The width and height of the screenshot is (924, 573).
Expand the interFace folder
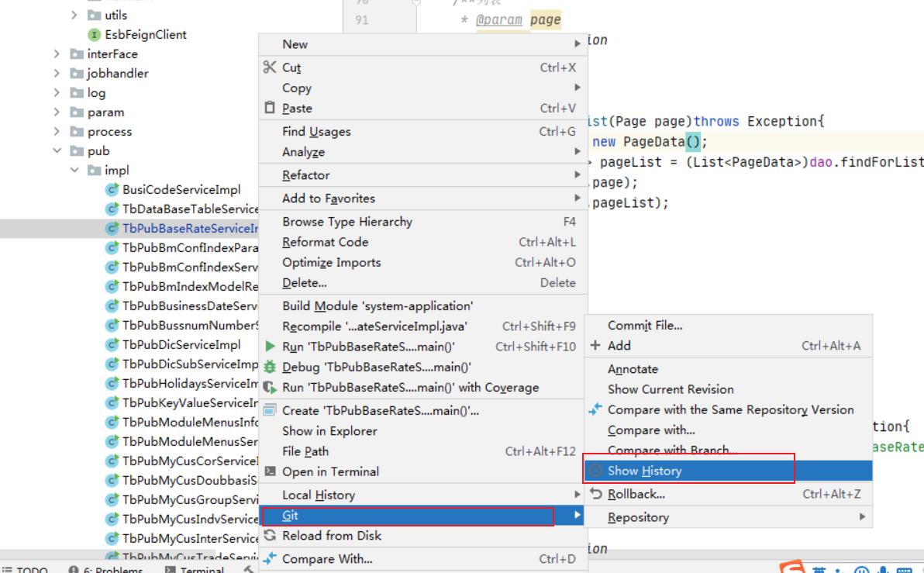pyautogui.click(x=57, y=54)
